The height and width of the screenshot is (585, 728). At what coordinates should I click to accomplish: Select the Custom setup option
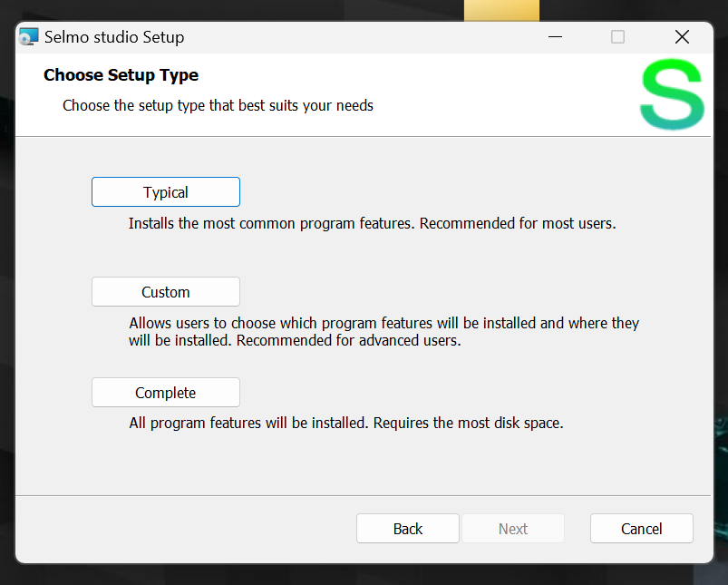click(x=166, y=292)
